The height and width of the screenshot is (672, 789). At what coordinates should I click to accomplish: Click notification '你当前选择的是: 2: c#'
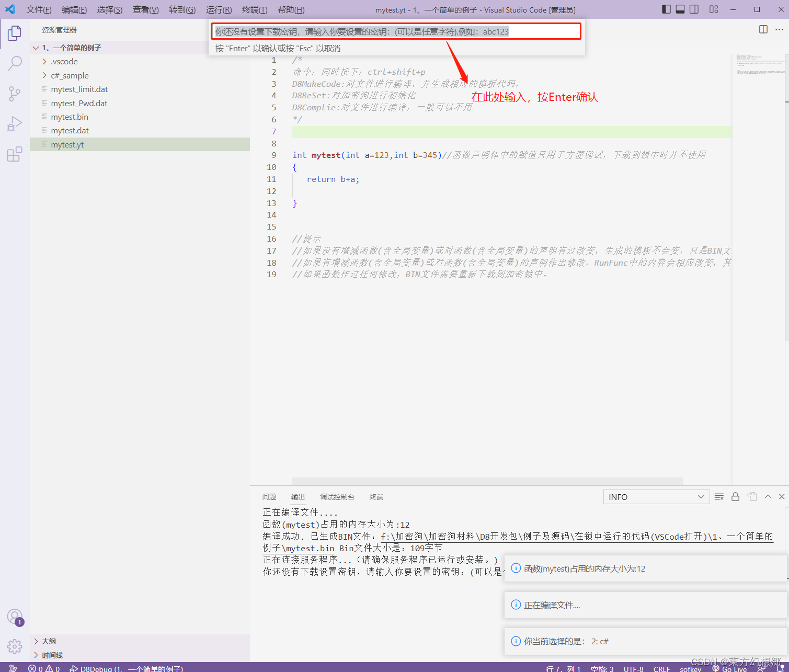(x=646, y=641)
